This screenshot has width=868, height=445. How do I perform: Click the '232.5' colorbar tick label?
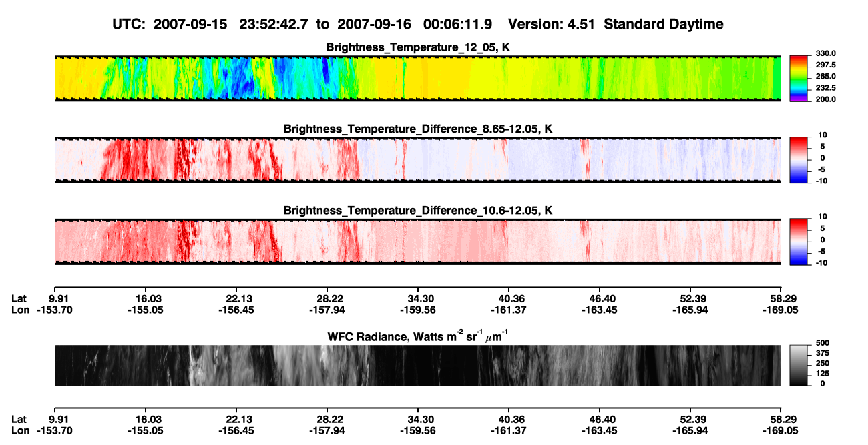tap(826, 88)
